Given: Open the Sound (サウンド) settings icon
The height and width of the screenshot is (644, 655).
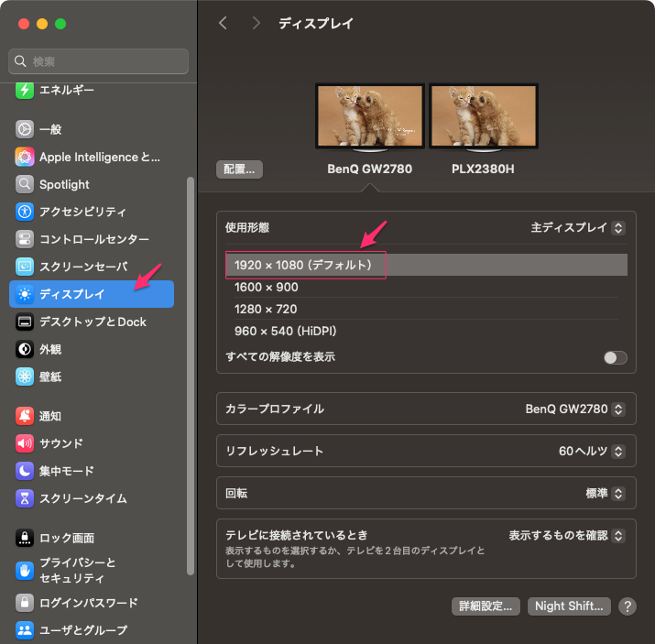Looking at the screenshot, I should coord(25,443).
